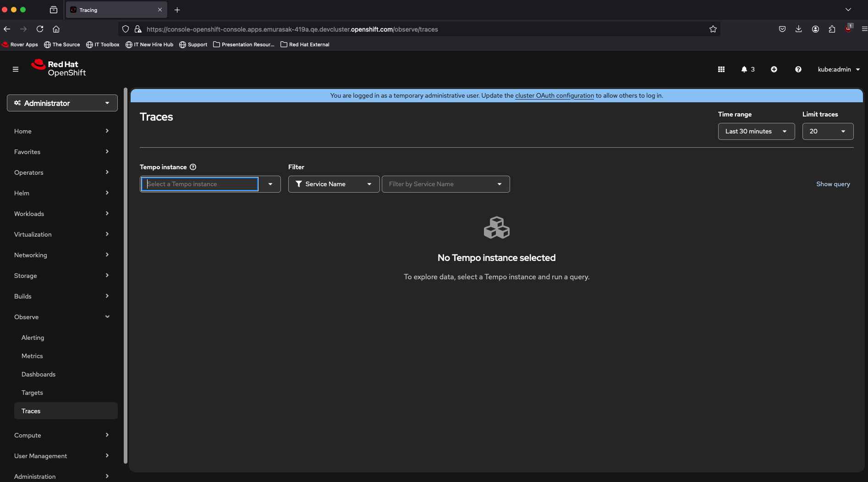Viewport: 868px width, 482px height.
Task: Open the kube:admin user menu
Action: pyautogui.click(x=839, y=69)
